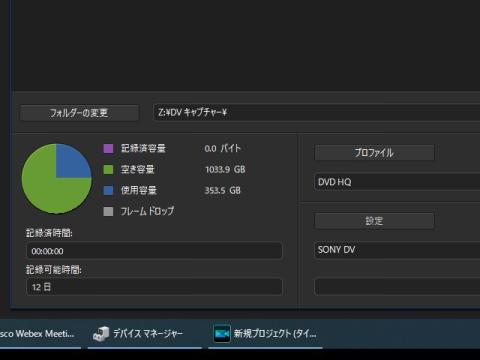Image resolution: width=480 pixels, height=360 pixels.
Task: Click the gray フレーム ドロップ color swatch
Action: click(x=108, y=211)
